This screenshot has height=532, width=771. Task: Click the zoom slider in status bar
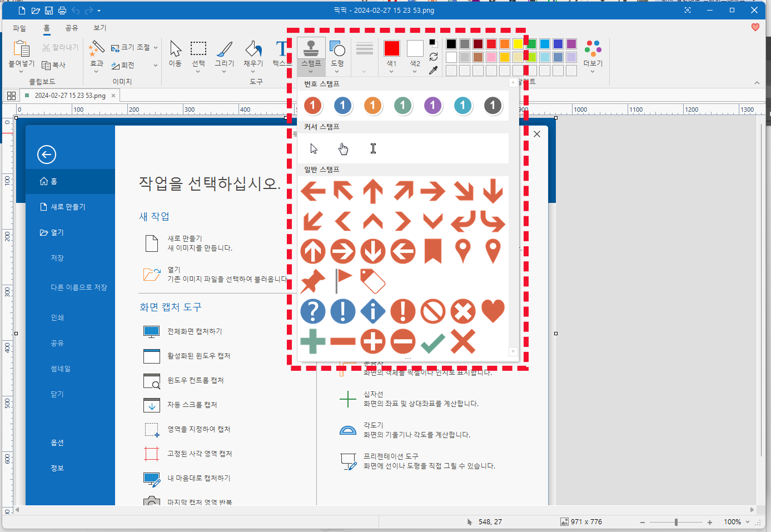(x=676, y=522)
